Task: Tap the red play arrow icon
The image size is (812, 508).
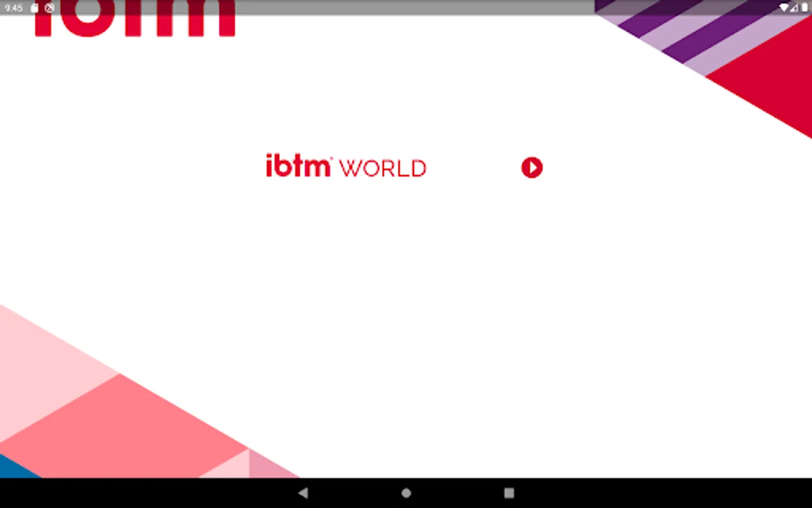Action: pyautogui.click(x=532, y=168)
